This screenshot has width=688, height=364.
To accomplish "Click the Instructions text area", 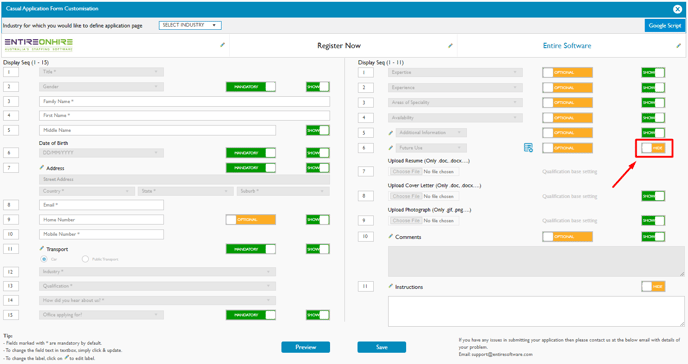I will [x=536, y=311].
